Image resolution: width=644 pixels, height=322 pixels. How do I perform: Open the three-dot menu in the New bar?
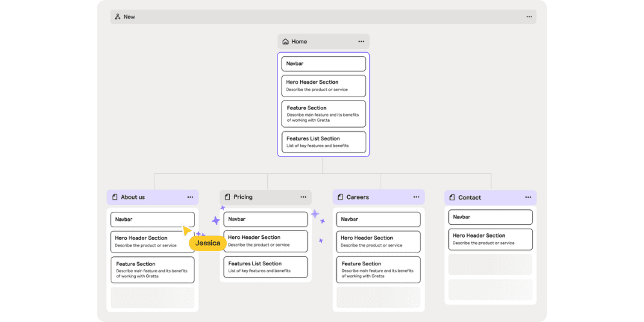(x=529, y=17)
